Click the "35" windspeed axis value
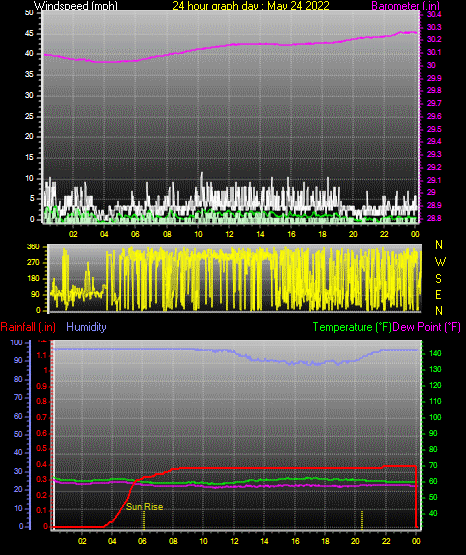The height and width of the screenshot is (555, 466). [29, 74]
